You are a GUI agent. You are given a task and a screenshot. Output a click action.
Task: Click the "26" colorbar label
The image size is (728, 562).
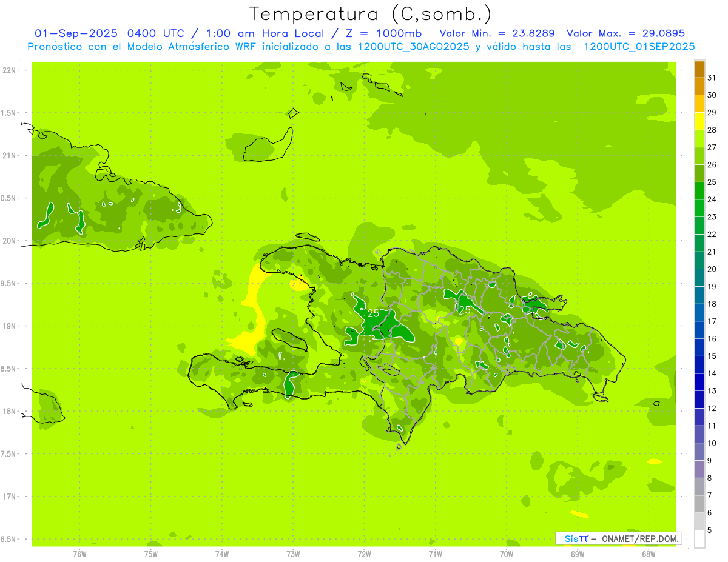tap(712, 165)
